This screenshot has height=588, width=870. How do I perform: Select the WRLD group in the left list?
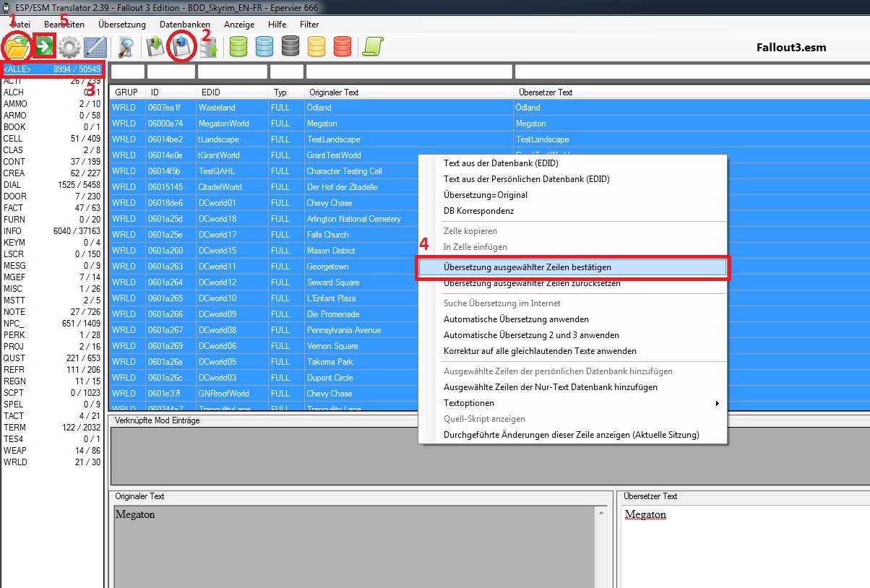(52, 462)
